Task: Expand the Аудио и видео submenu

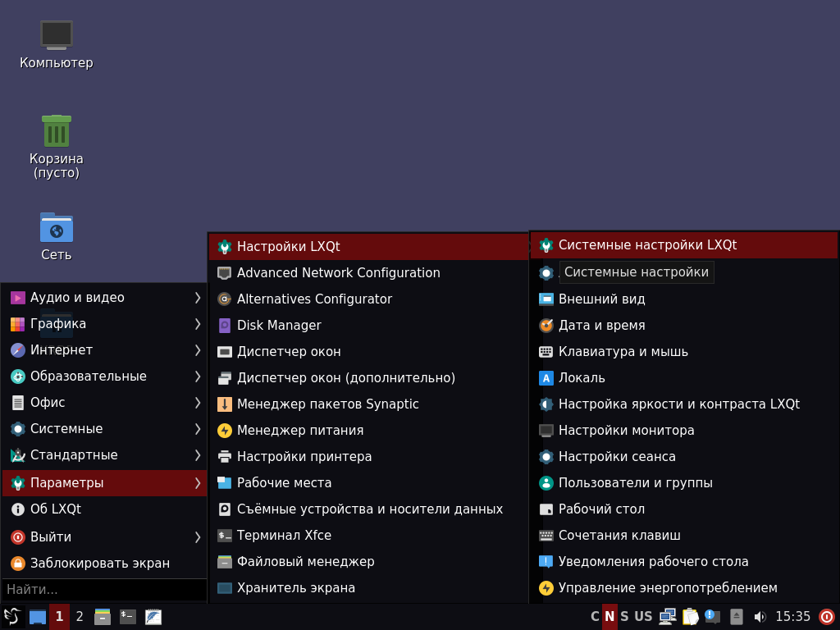Action: pos(104,297)
